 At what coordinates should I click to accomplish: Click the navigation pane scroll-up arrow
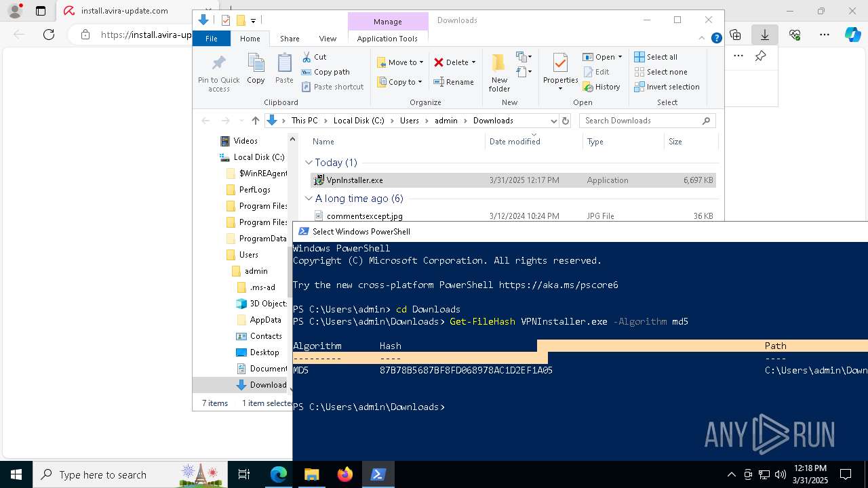pos(292,139)
